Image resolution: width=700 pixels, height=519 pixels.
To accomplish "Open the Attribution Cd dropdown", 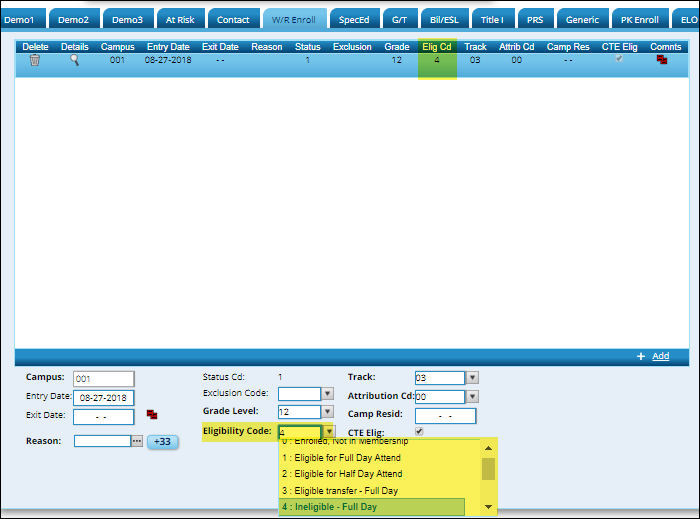I will pos(473,396).
